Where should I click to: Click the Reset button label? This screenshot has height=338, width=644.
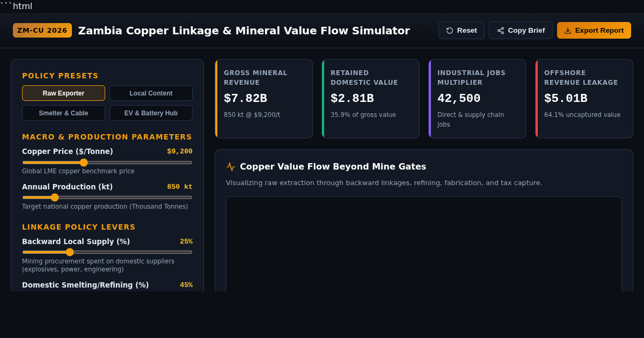(467, 31)
